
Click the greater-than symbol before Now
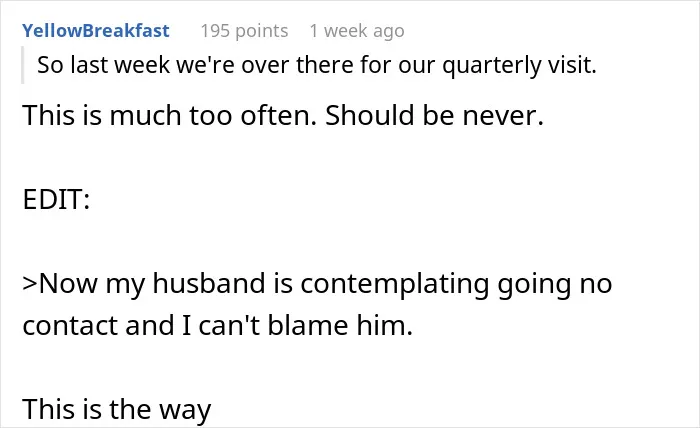coord(30,284)
